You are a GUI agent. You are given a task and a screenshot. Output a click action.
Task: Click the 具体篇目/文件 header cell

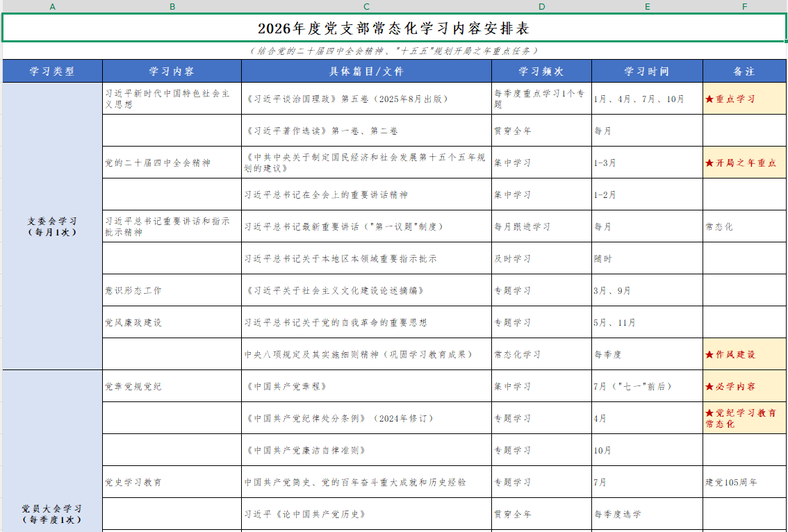366,71
